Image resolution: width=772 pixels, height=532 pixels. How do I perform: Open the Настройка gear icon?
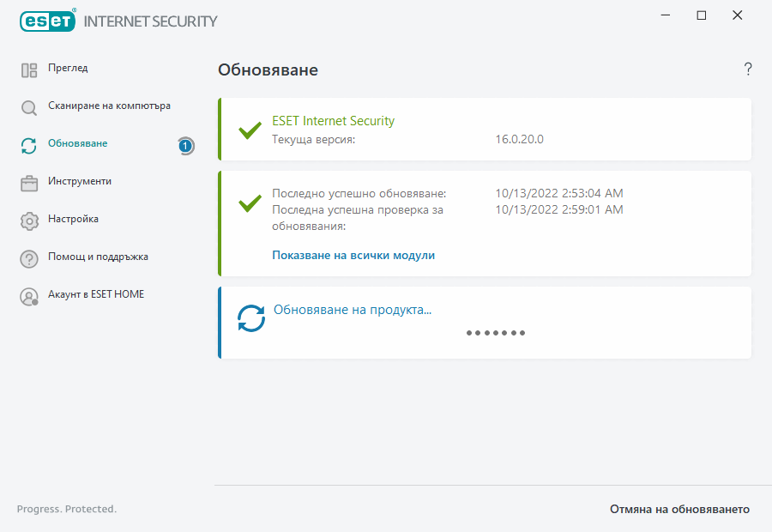(x=28, y=219)
